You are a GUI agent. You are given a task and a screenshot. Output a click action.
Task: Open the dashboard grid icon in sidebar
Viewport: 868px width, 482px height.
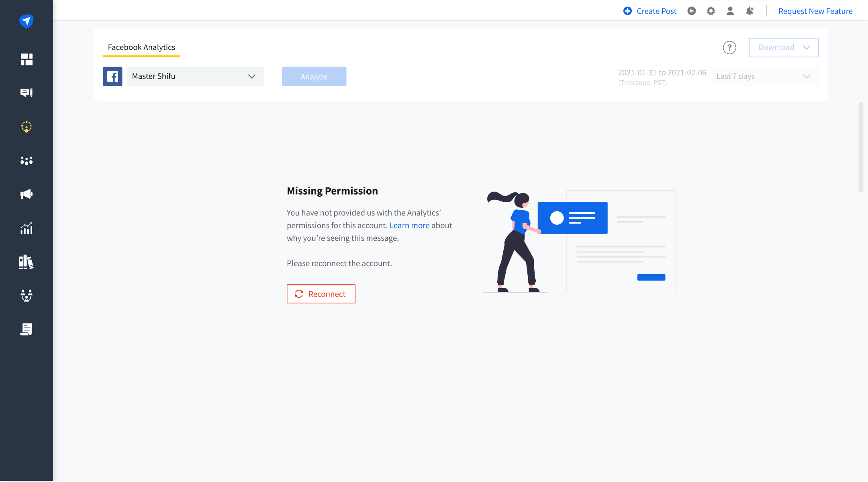pyautogui.click(x=27, y=59)
